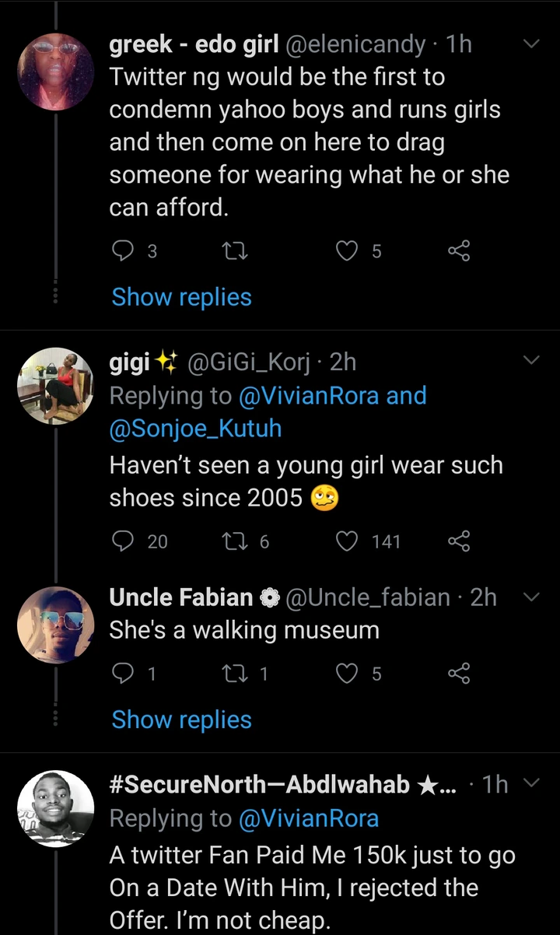Like greek - edo girl's tweet

point(345,250)
